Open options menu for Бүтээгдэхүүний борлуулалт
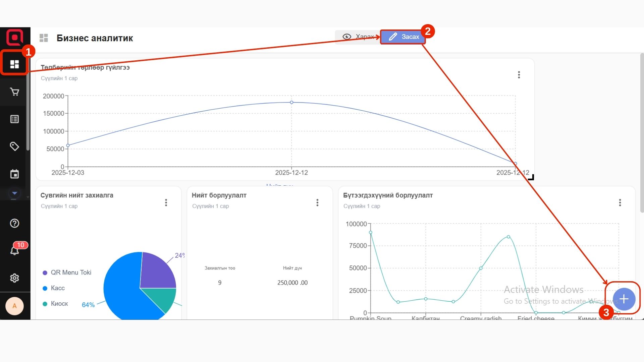The width and height of the screenshot is (644, 362). (x=620, y=202)
